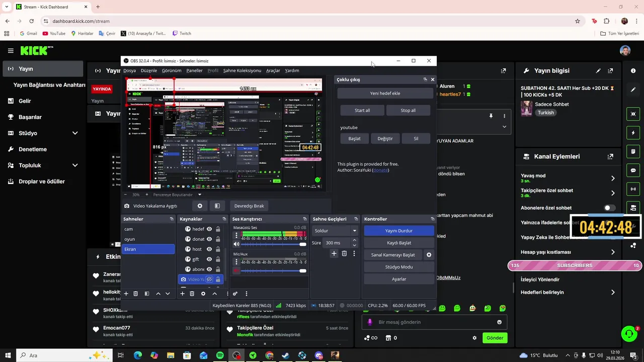Undock the Çoklu çıkış panel
644x362 pixels.
pyautogui.click(x=425, y=79)
